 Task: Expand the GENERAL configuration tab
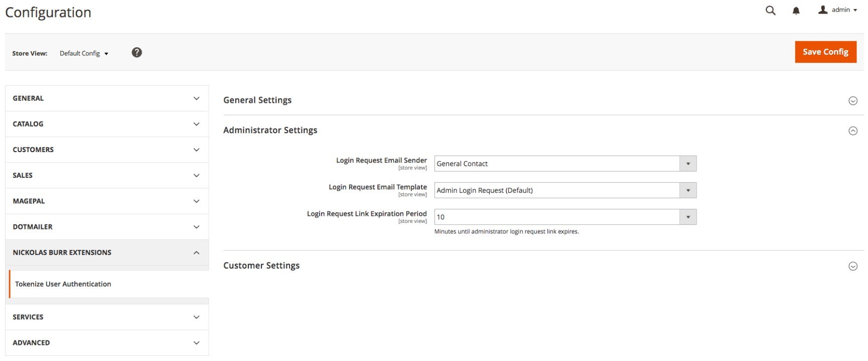(x=107, y=98)
